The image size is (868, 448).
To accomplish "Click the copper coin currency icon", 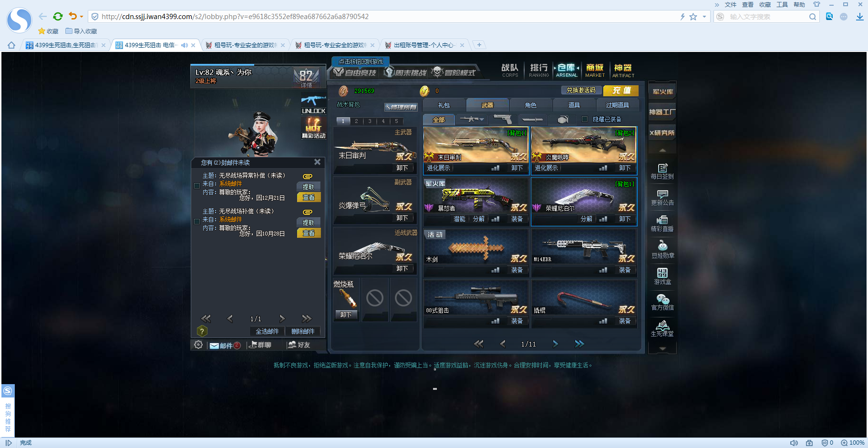I will 343,91.
